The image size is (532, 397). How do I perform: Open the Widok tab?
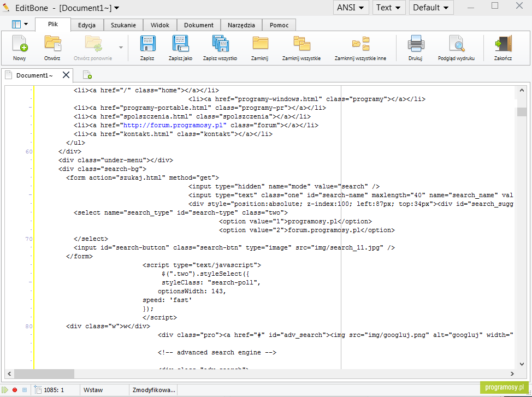tap(160, 25)
